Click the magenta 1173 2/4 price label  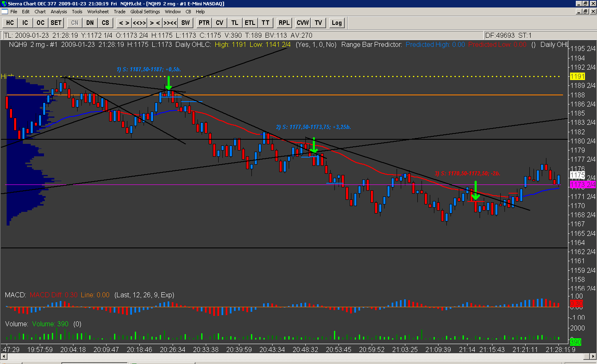click(582, 184)
